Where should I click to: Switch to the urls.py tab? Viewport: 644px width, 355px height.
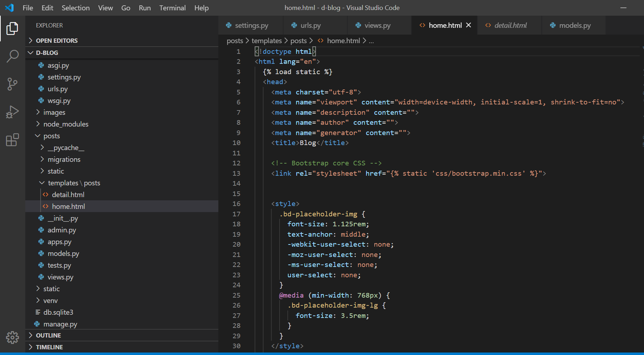[315, 25]
